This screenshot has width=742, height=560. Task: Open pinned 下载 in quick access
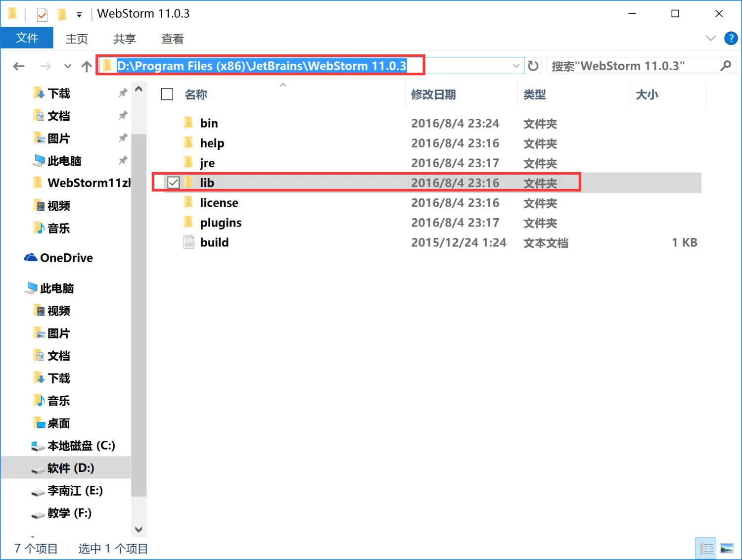(x=59, y=93)
